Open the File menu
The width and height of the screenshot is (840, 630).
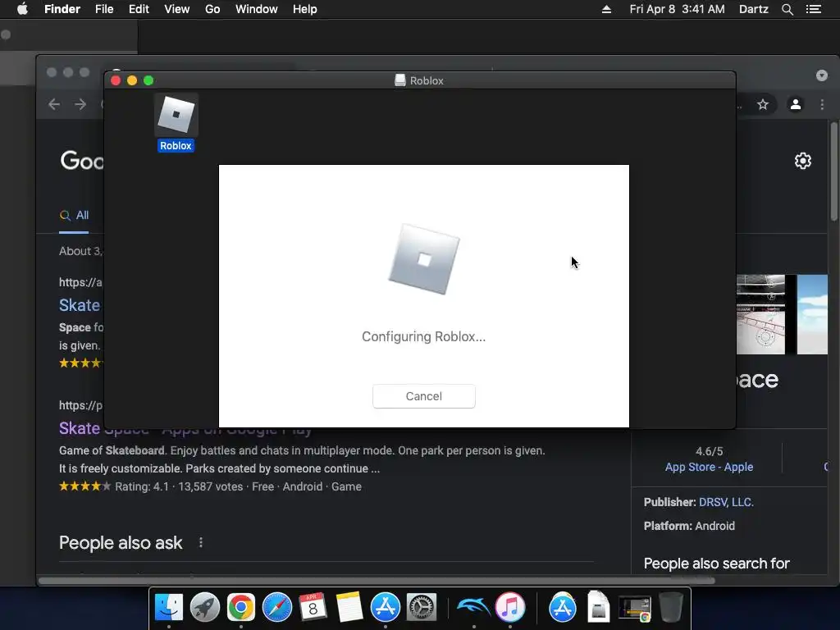point(104,9)
